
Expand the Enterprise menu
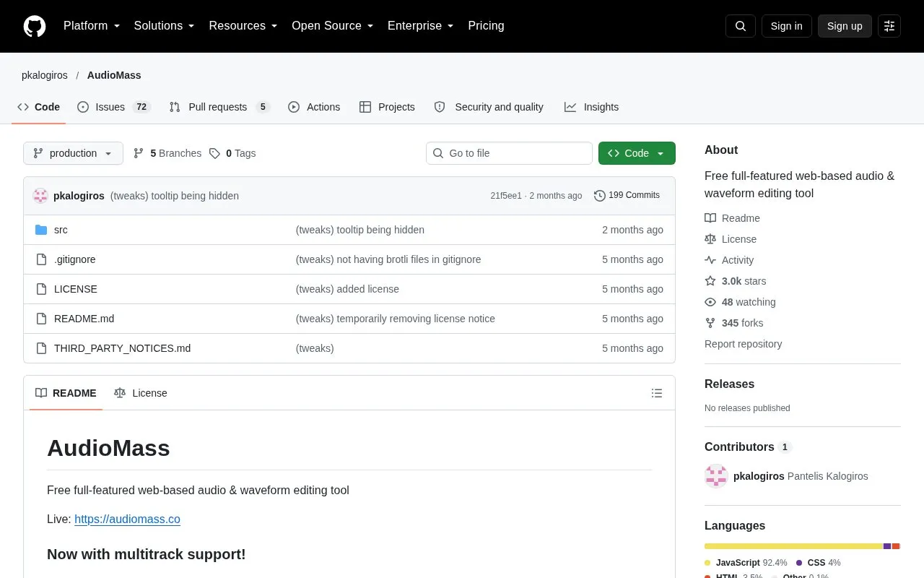421,26
